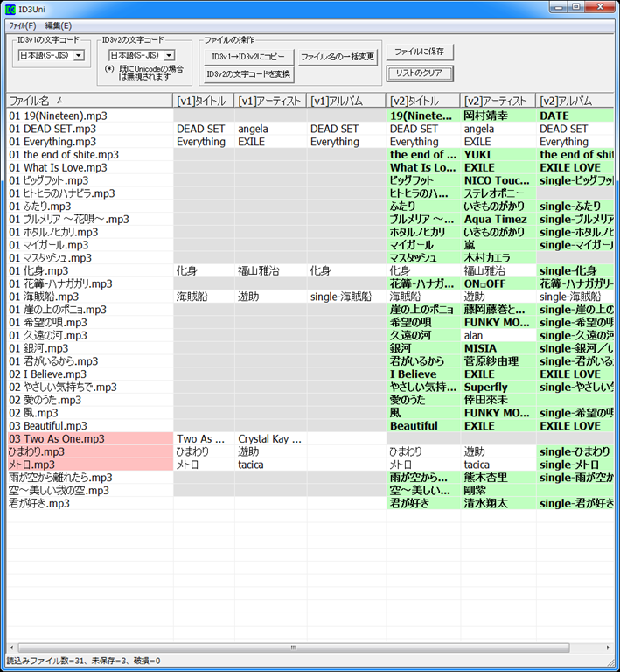Click the horizontal scrollbar thumb
Viewport: 620px width, 672px height.
(x=294, y=647)
